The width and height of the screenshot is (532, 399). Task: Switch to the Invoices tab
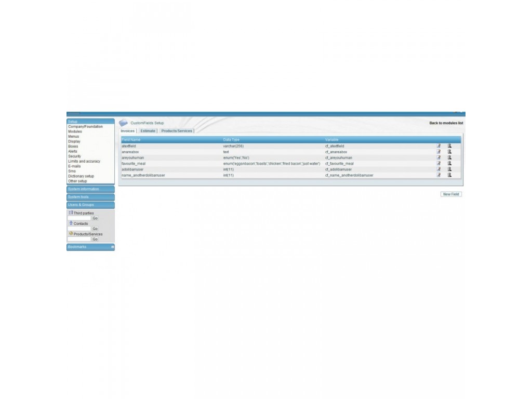click(x=128, y=131)
